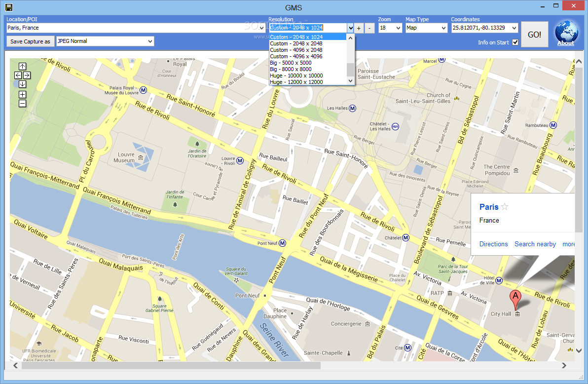This screenshot has height=384, width=588.
Task: Click the Hôtel de Ville metro icon
Action: point(499,280)
